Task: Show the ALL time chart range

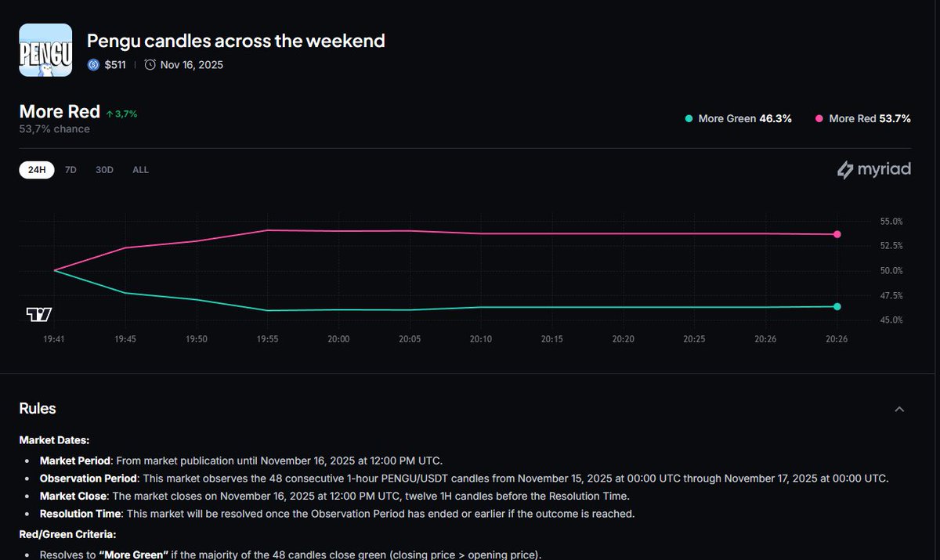Action: point(140,170)
